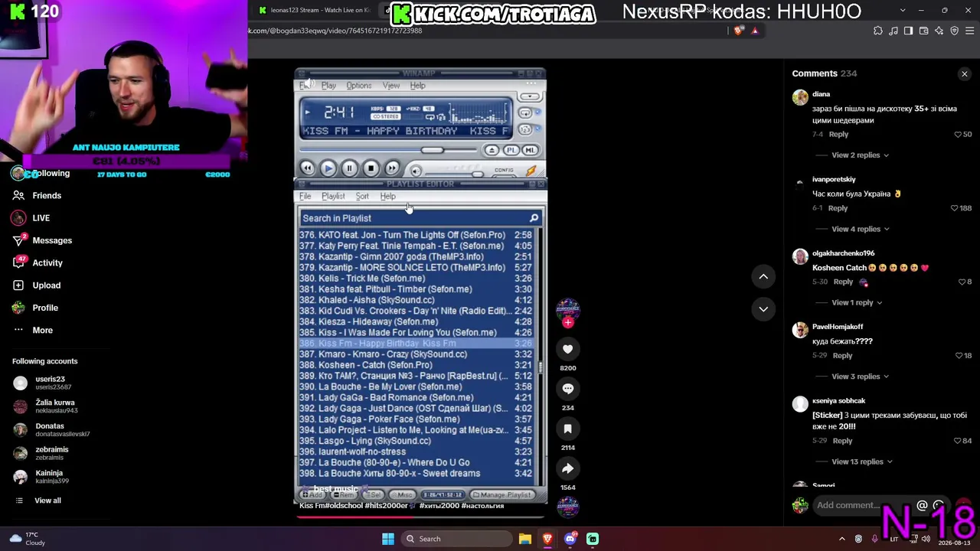
Task: Open the browser extensions puzzle icon
Action: coord(877,31)
